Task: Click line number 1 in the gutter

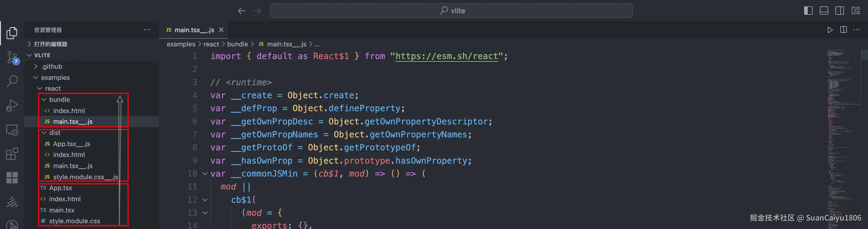Action: coord(195,56)
